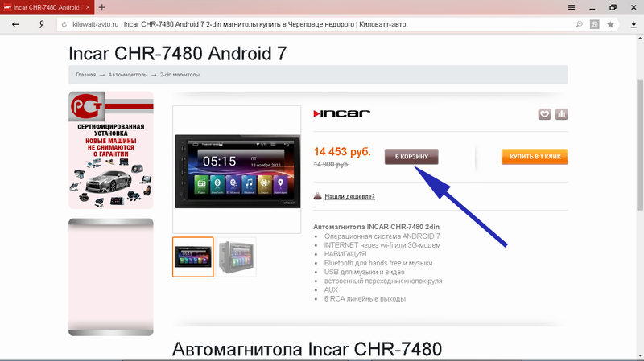
Task: Click the USB для музыки и видео line
Action: click(x=365, y=272)
